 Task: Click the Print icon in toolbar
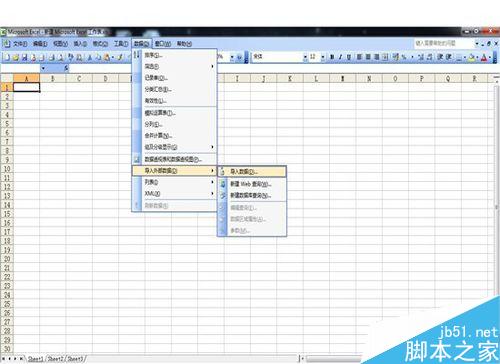[52, 57]
